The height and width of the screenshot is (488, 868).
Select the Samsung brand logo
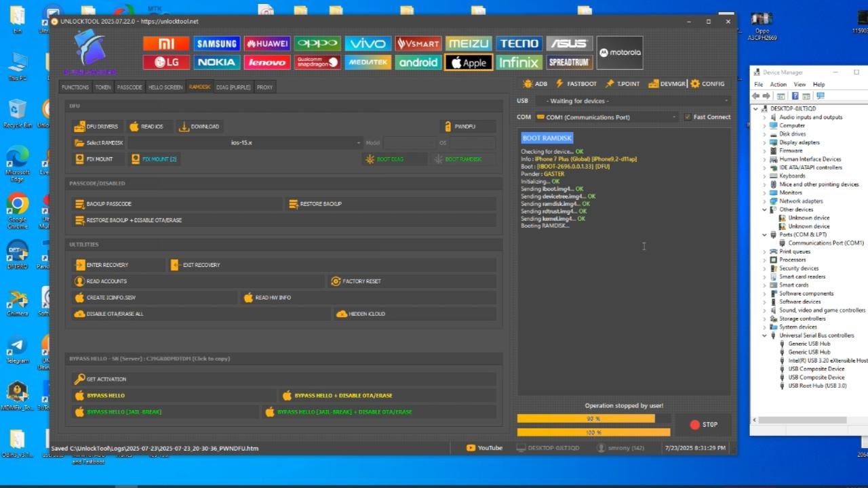(216, 43)
